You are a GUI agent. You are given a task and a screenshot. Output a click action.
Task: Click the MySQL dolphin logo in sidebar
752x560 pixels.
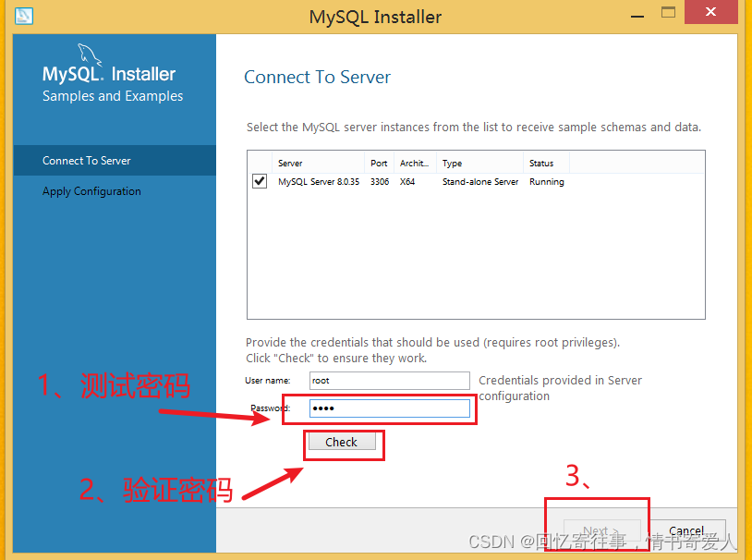pos(90,55)
